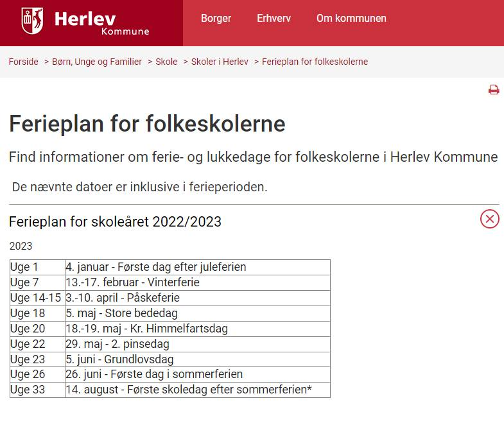Click the Uge 33 table cell

(37, 390)
